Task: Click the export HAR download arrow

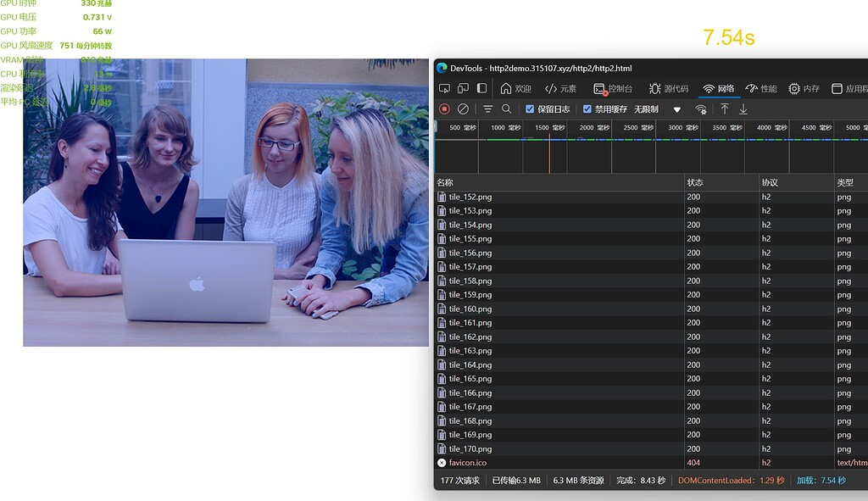Action: tap(743, 109)
